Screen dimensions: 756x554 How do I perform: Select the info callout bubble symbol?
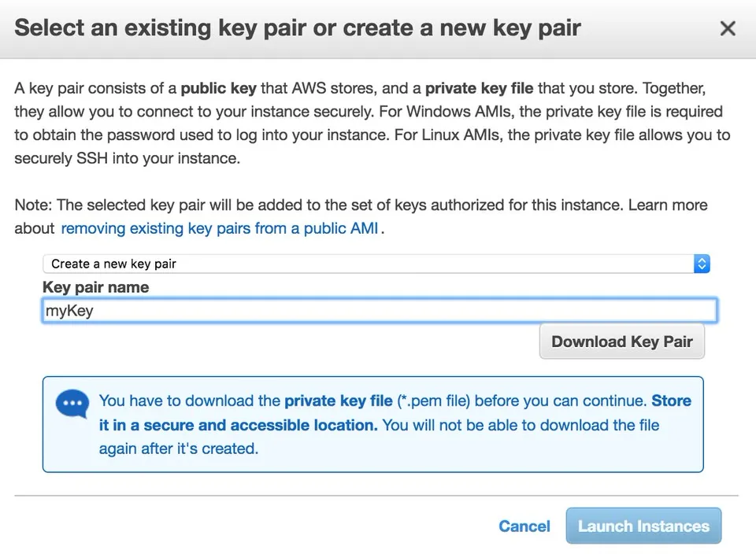coord(72,404)
